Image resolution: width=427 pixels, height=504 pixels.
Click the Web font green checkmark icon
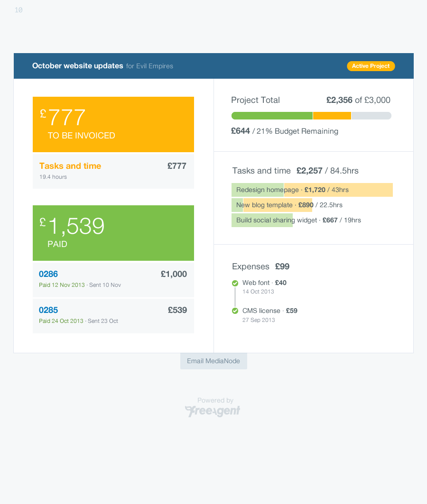coord(235,283)
